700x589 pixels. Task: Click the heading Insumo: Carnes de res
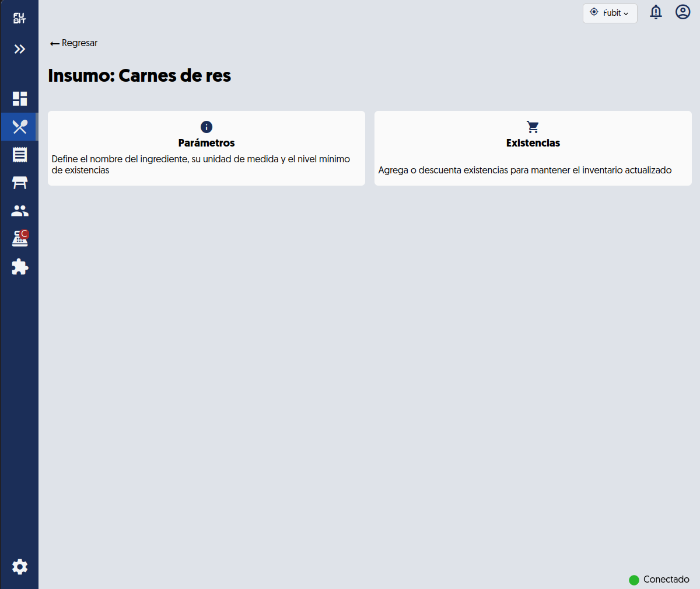pos(139,76)
